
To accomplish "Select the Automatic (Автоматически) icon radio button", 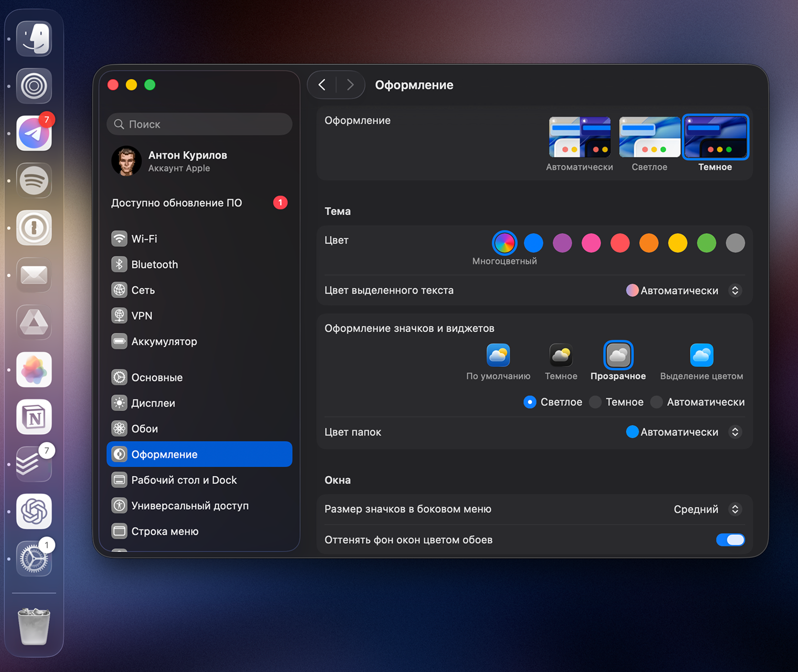I will click(x=656, y=402).
